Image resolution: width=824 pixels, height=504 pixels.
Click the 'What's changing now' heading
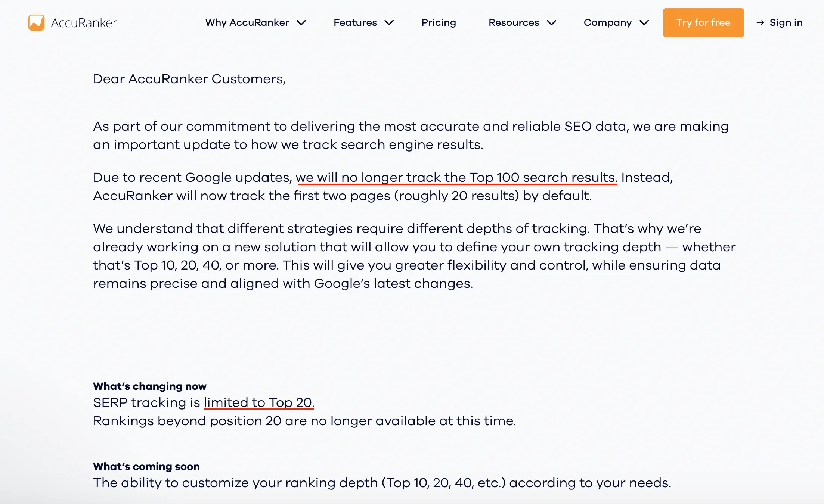click(x=149, y=386)
